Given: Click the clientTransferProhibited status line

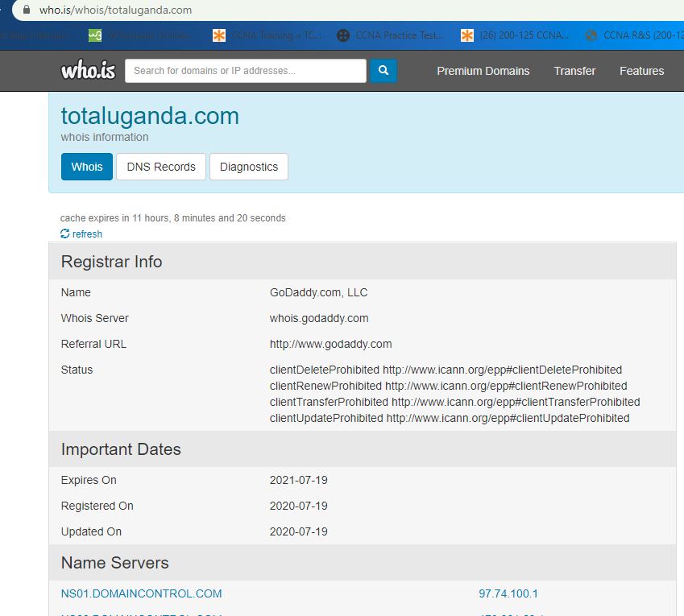Looking at the screenshot, I should [455, 402].
